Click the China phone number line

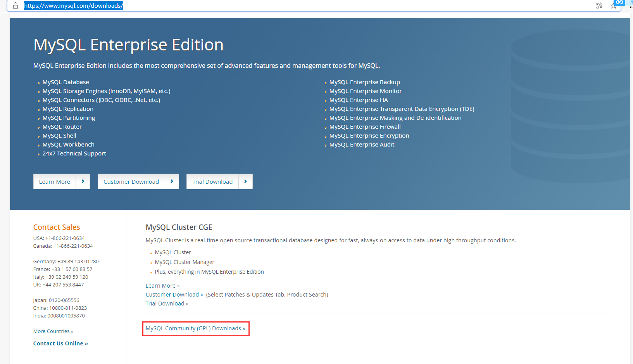click(60, 308)
